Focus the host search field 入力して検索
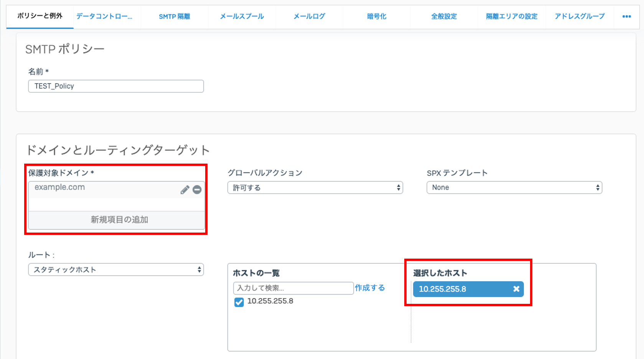Viewport: 644px width, 359px height. click(293, 288)
